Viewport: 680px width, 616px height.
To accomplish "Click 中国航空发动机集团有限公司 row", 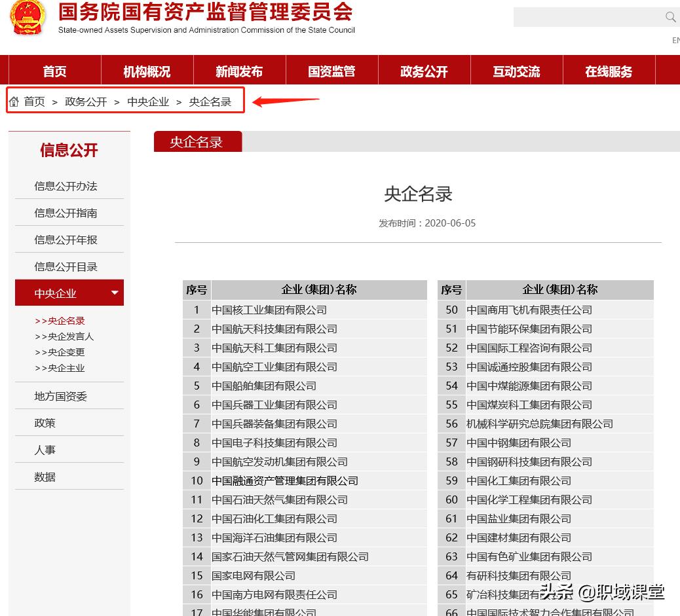I will coord(305,462).
